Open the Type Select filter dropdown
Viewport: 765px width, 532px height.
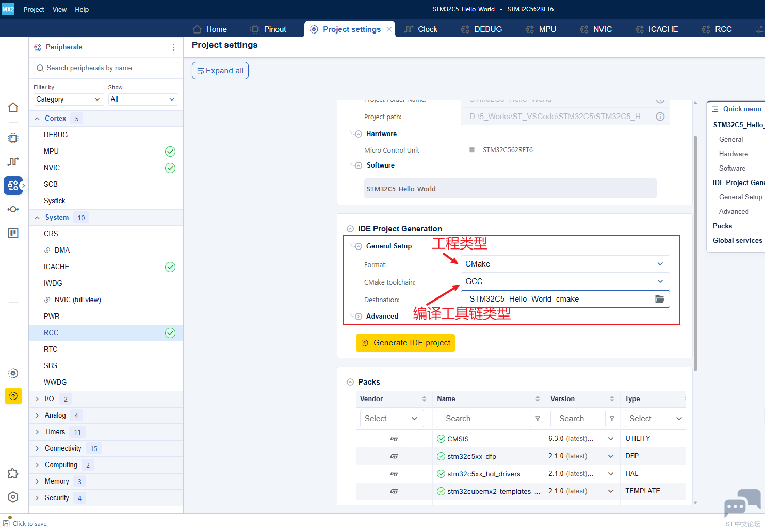point(655,419)
